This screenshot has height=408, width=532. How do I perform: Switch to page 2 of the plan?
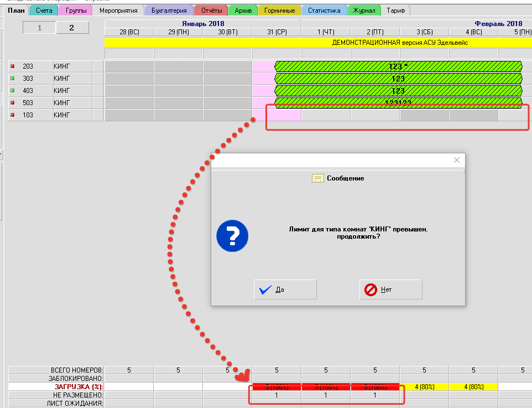(x=72, y=28)
